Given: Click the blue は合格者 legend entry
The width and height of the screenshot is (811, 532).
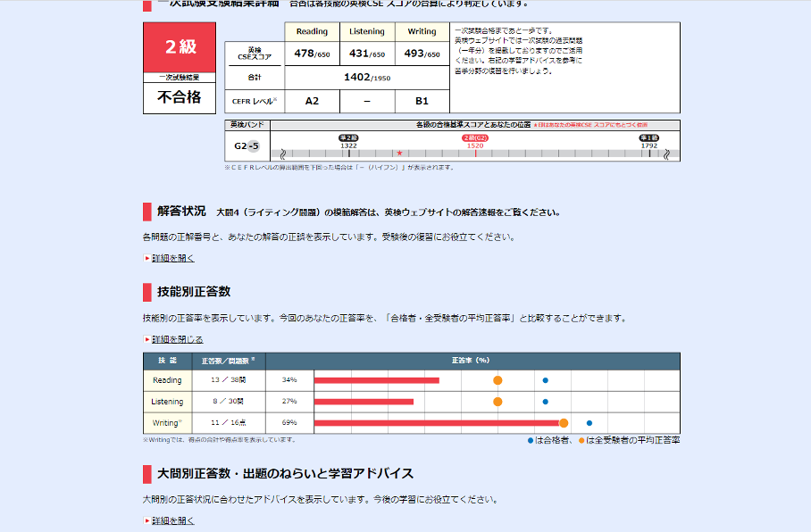Looking at the screenshot, I should 548,440.
